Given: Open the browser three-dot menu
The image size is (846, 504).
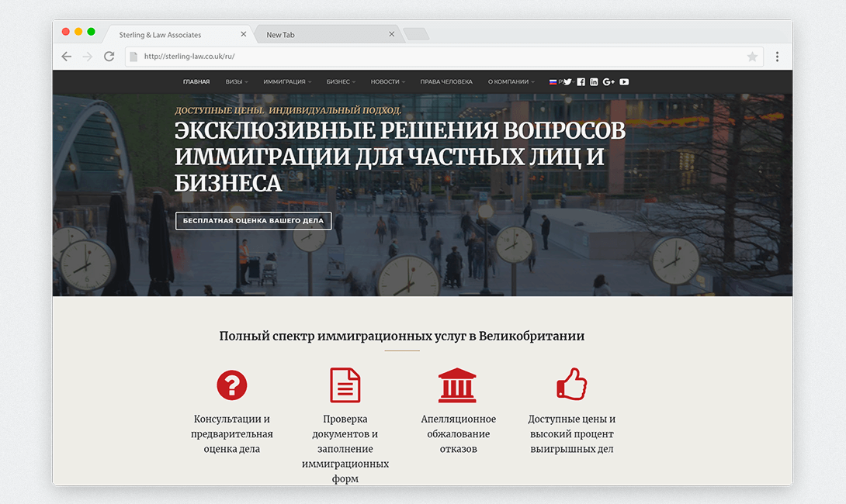Looking at the screenshot, I should click(x=777, y=57).
